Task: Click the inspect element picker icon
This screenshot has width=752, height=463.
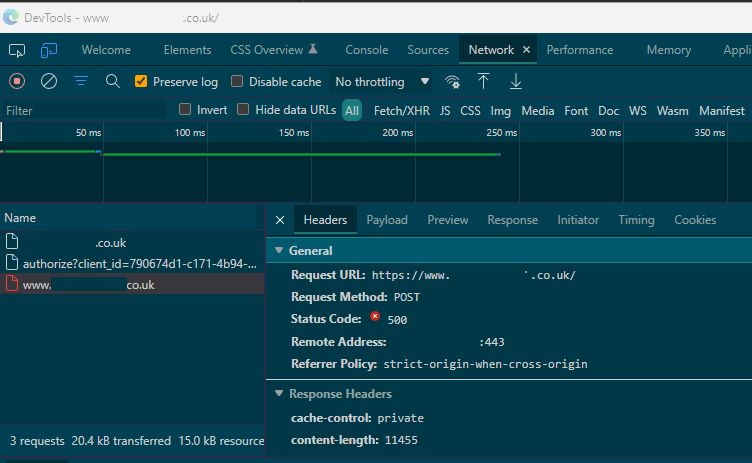Action: pyautogui.click(x=17, y=50)
